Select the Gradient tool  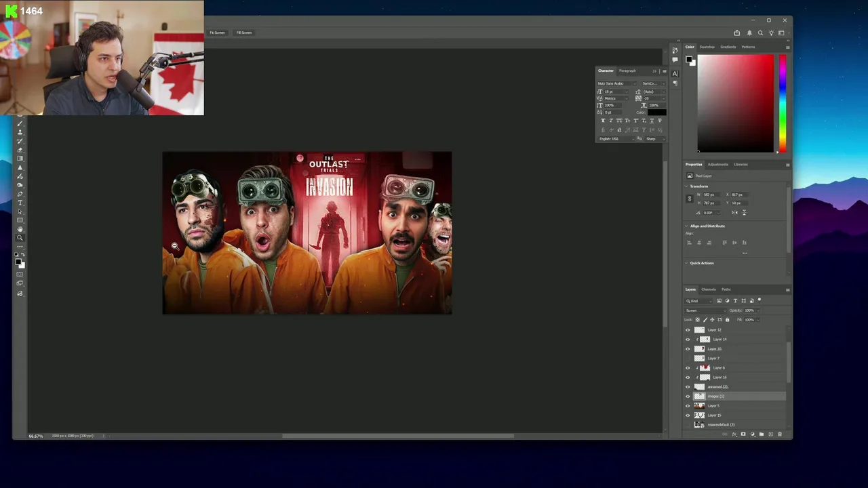[x=20, y=158]
